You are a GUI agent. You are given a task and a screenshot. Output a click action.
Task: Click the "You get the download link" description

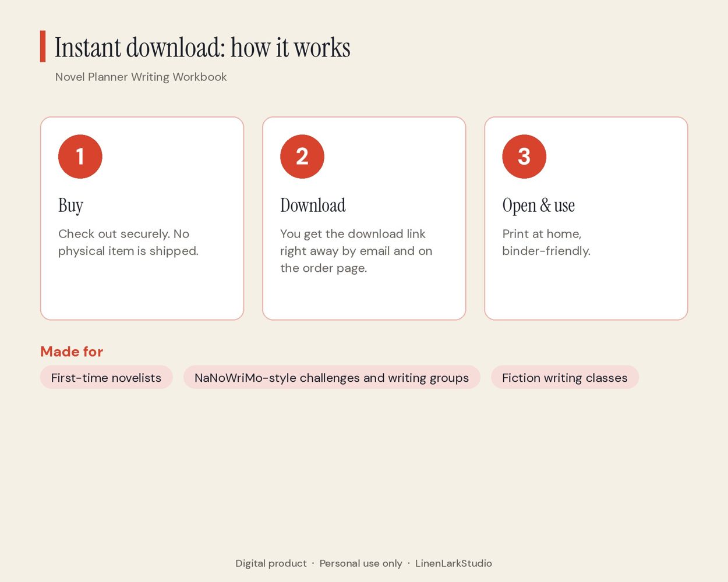pyautogui.click(x=356, y=251)
